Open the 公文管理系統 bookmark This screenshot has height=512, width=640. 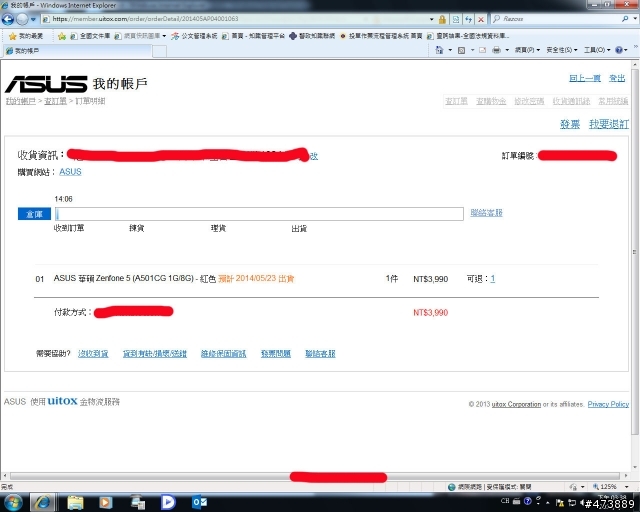coord(194,36)
